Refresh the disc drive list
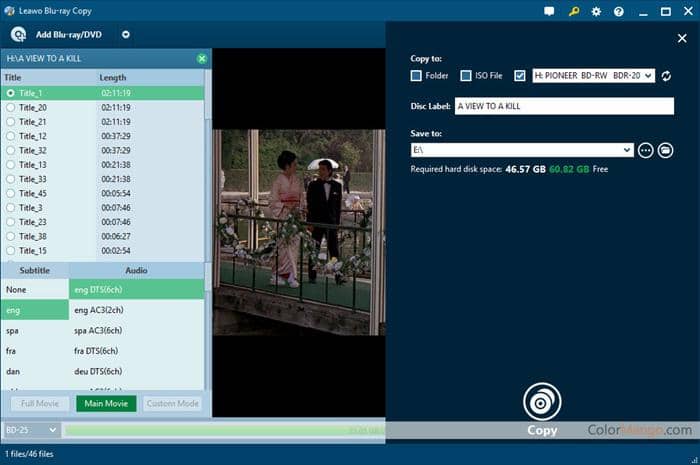 666,76
